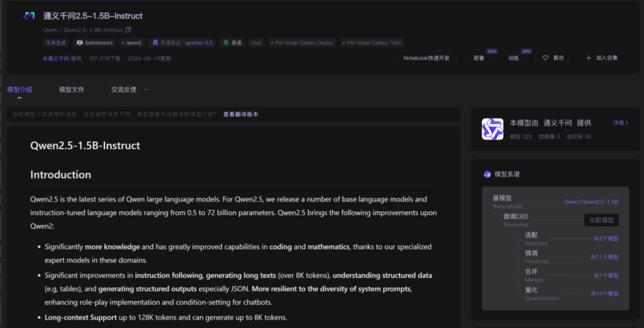Switch to the 模型介绍 tab
Image resolution: width=644 pixels, height=328 pixels.
point(19,90)
